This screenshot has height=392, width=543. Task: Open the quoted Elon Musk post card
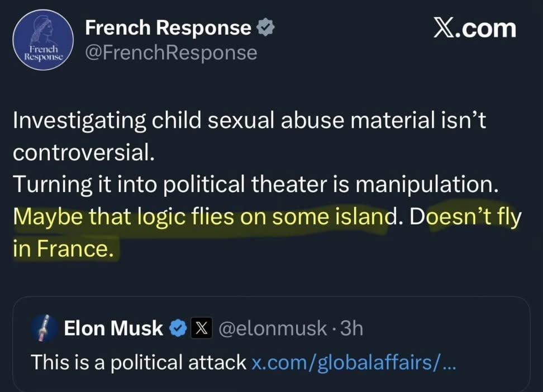(x=271, y=343)
